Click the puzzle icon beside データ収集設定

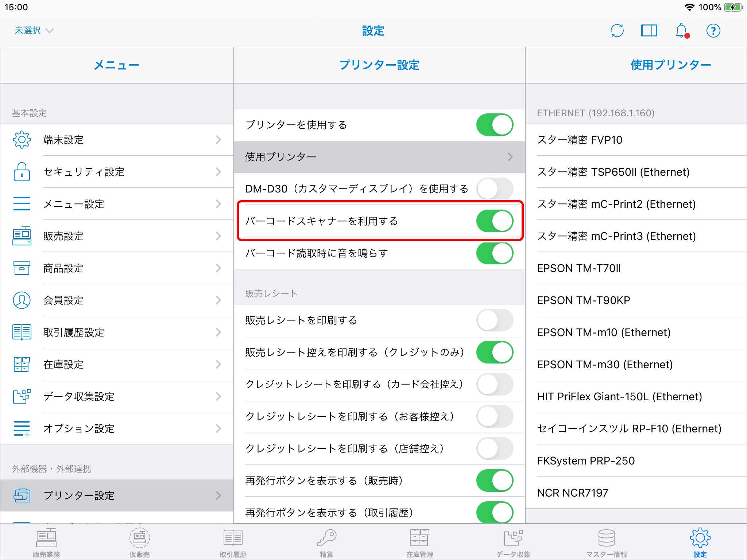[x=22, y=396]
